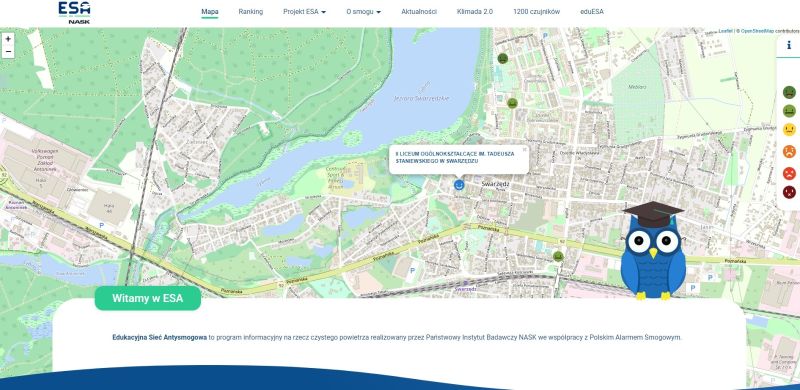
Task: Select the dark red face legend icon
Action: 789,192
